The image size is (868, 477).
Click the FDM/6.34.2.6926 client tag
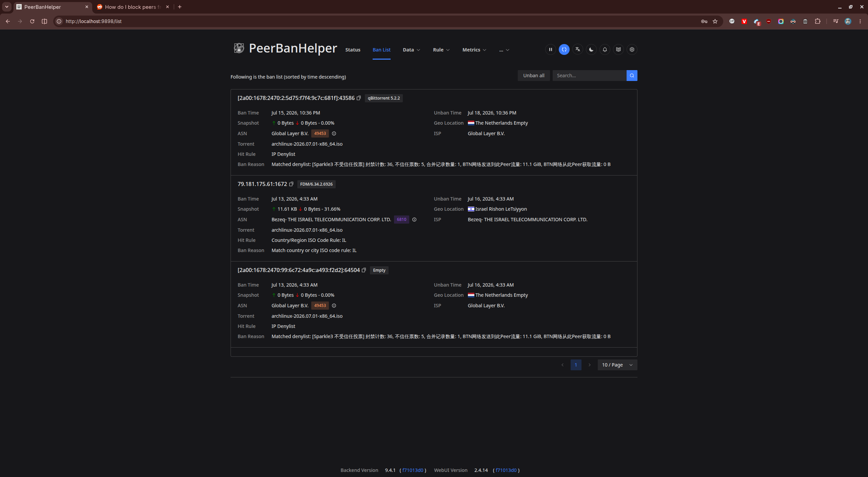point(316,184)
